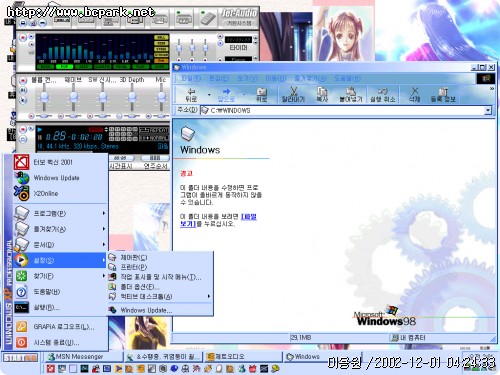This screenshot has width=500, height=375.
Task: Click the skull quick-launch icon on taskbar
Action: 185,369
